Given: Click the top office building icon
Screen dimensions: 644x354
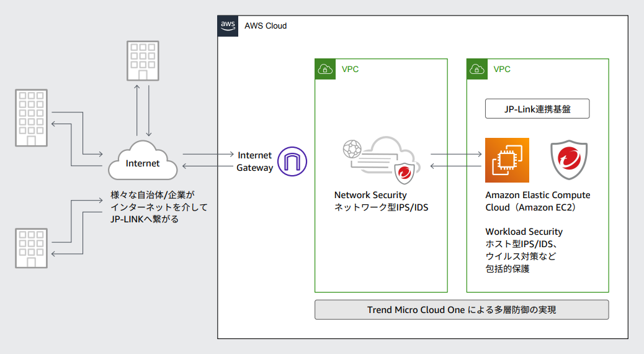Looking at the screenshot, I should click(141, 60).
